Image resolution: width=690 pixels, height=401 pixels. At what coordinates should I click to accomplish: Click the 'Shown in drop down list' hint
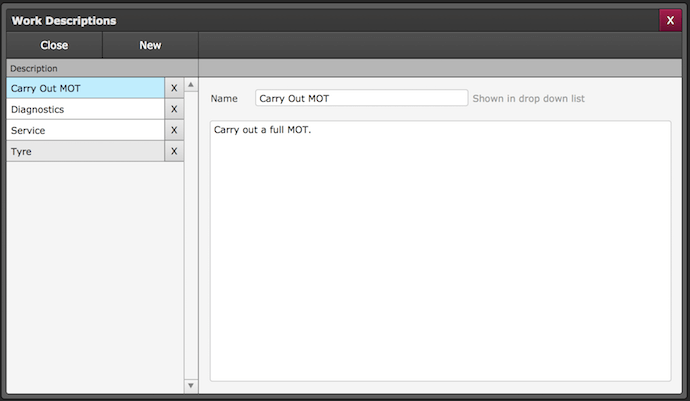pyautogui.click(x=528, y=98)
